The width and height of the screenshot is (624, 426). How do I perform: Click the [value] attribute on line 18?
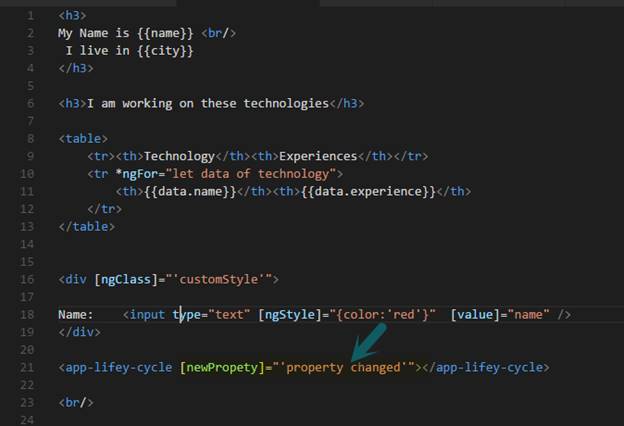pyautogui.click(x=475, y=315)
